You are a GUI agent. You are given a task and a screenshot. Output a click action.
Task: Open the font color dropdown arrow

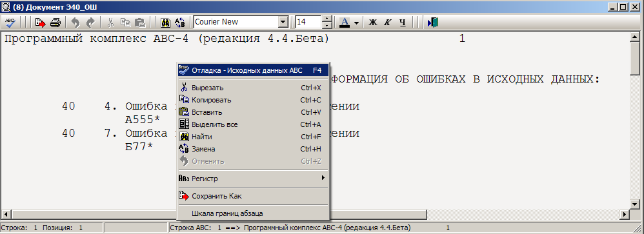[356, 23]
